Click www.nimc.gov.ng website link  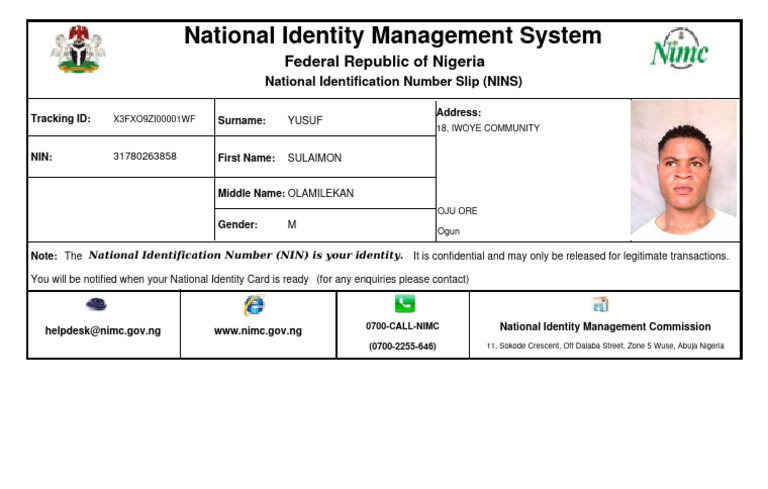pyautogui.click(x=258, y=331)
